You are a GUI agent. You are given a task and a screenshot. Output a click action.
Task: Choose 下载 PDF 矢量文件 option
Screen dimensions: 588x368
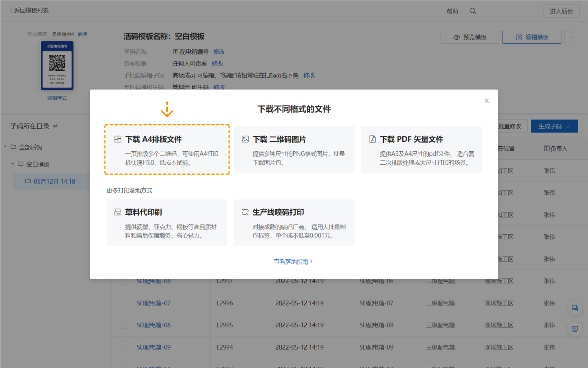421,150
